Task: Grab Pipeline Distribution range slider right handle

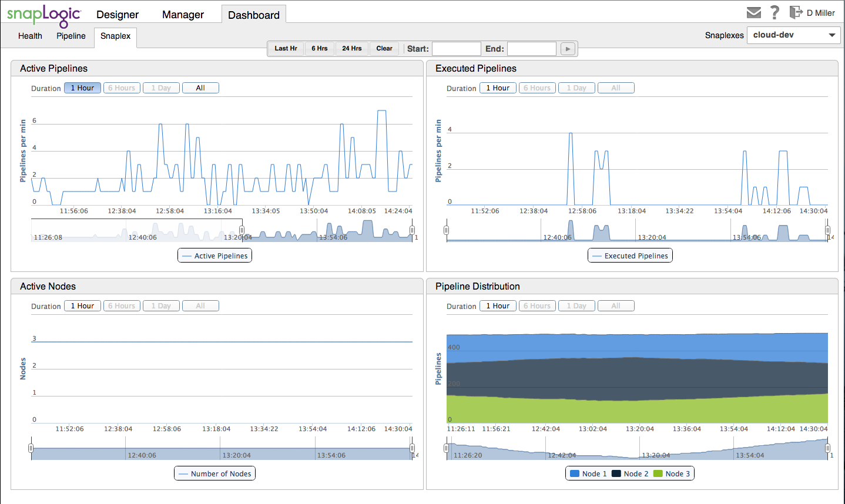Action: [827, 448]
